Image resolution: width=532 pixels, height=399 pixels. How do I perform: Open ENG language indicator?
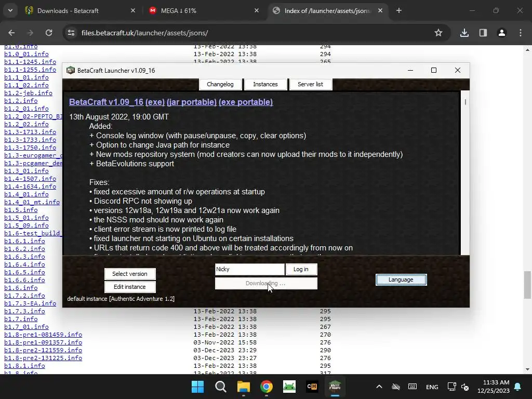click(432, 387)
